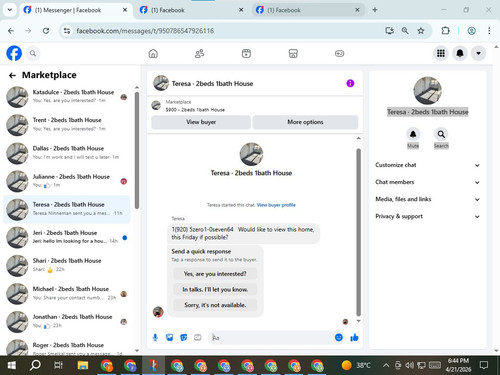Click the back arrow beside Marketplace

coord(12,75)
